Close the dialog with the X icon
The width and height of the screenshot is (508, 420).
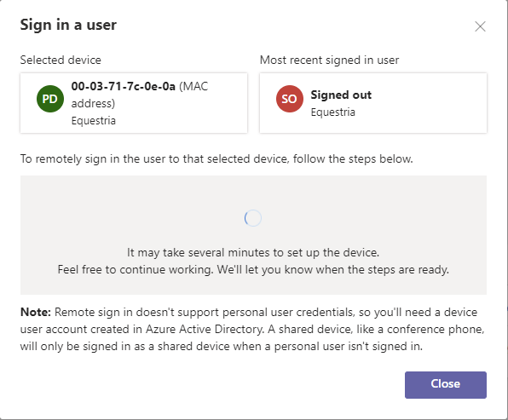pos(480,26)
